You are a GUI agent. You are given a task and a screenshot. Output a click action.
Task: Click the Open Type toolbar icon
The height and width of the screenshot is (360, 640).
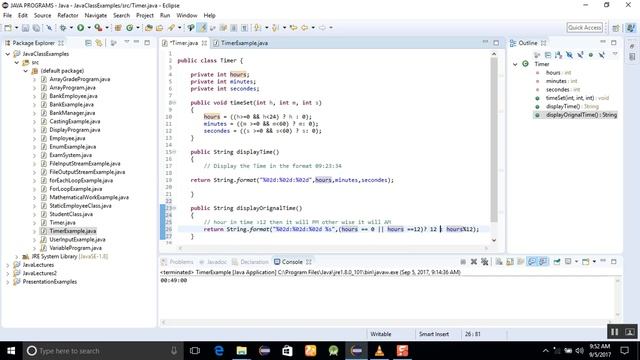[x=149, y=28]
